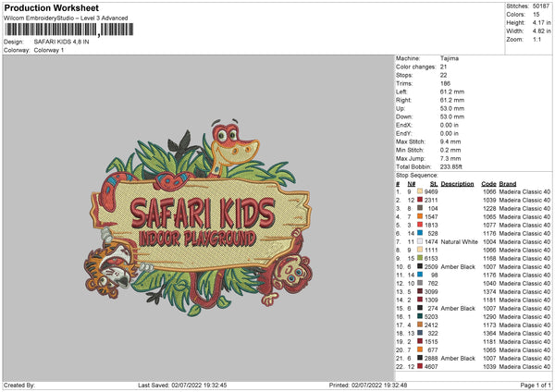Select the orange swatch in stop row 4

pyautogui.click(x=420, y=216)
